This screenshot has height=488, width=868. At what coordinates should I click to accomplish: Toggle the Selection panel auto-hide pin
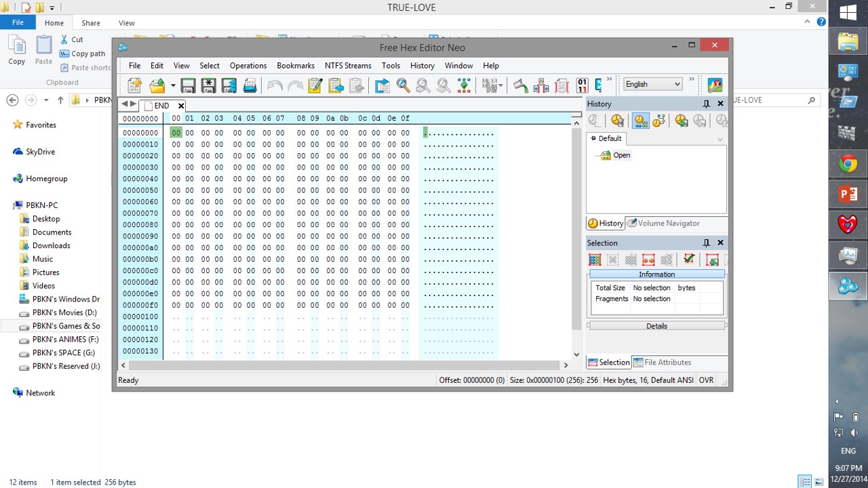tap(706, 243)
